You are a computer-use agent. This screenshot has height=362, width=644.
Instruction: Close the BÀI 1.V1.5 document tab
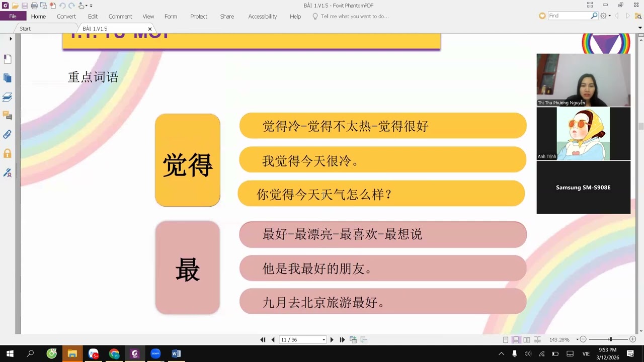pyautogui.click(x=149, y=29)
